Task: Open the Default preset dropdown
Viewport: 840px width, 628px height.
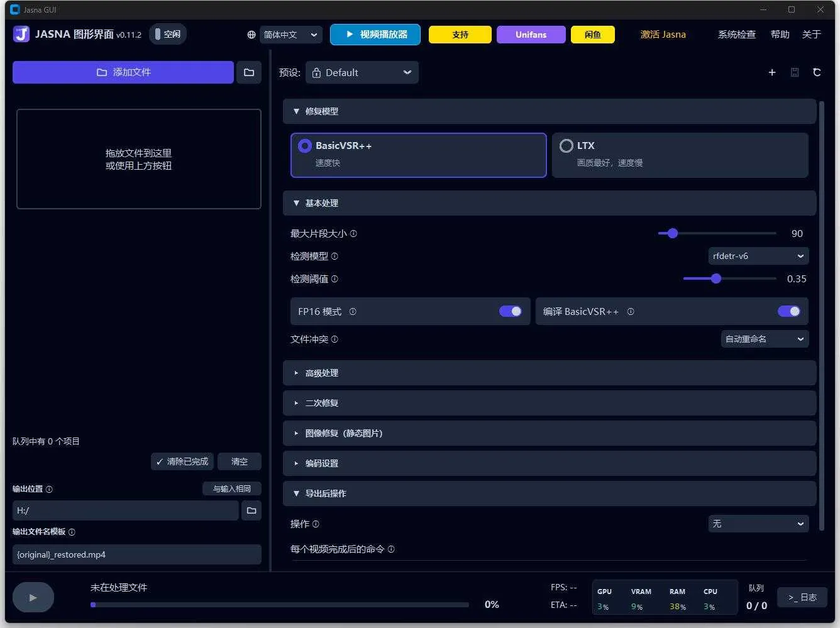Action: tap(362, 73)
